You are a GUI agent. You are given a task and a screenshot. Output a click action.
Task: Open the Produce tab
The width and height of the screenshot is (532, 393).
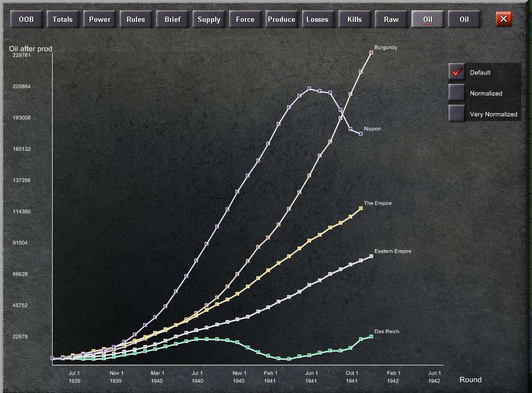coord(281,19)
